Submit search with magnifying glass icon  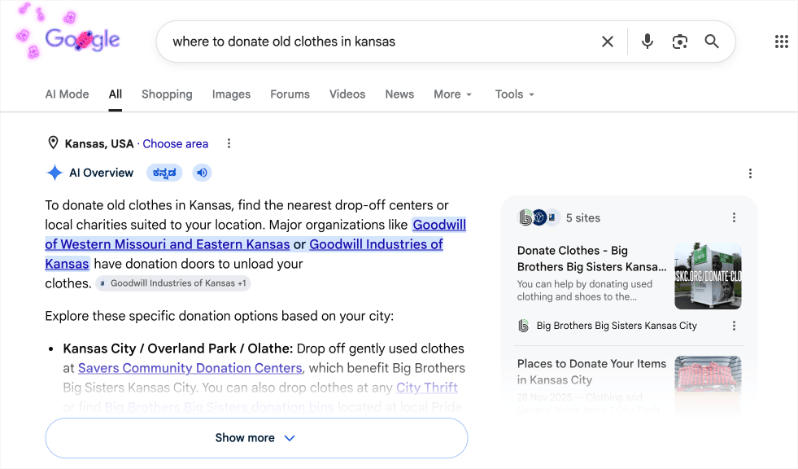point(711,41)
